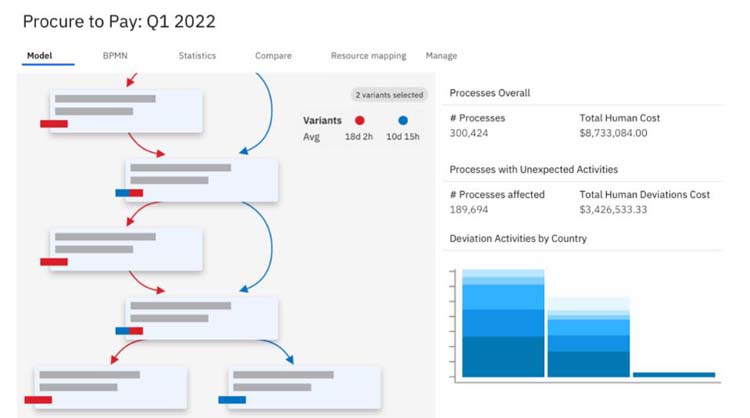Select the Model tab
This screenshot has height=418, width=750.
point(39,55)
